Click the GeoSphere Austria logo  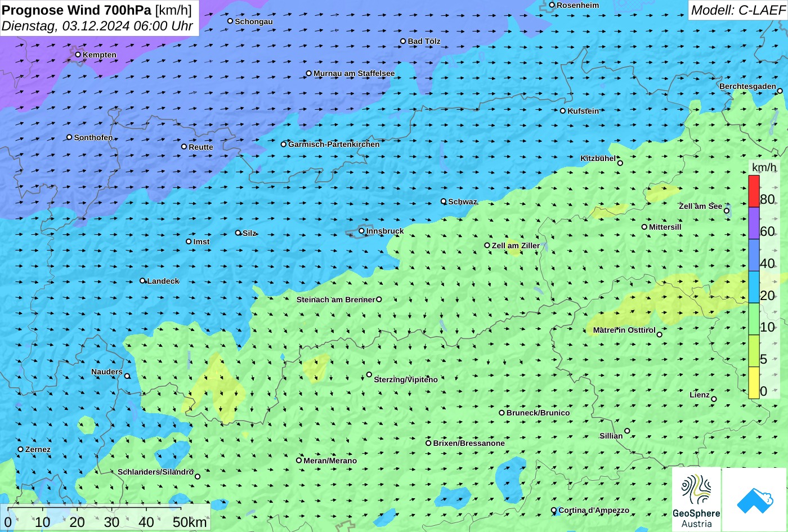point(696,499)
